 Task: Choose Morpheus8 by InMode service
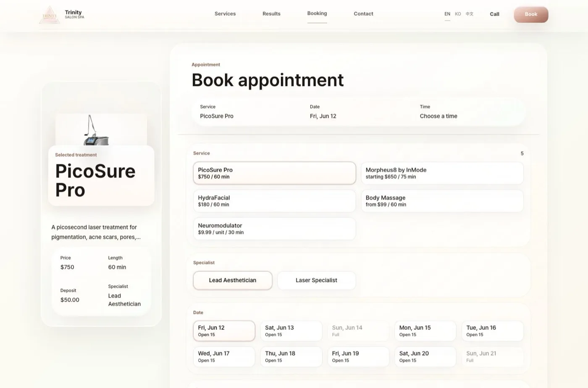pyautogui.click(x=442, y=173)
